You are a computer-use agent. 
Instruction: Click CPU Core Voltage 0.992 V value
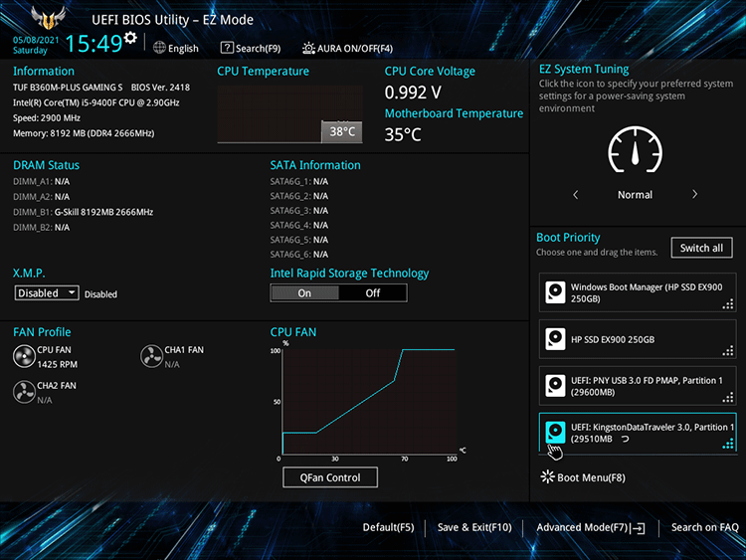[x=413, y=93]
